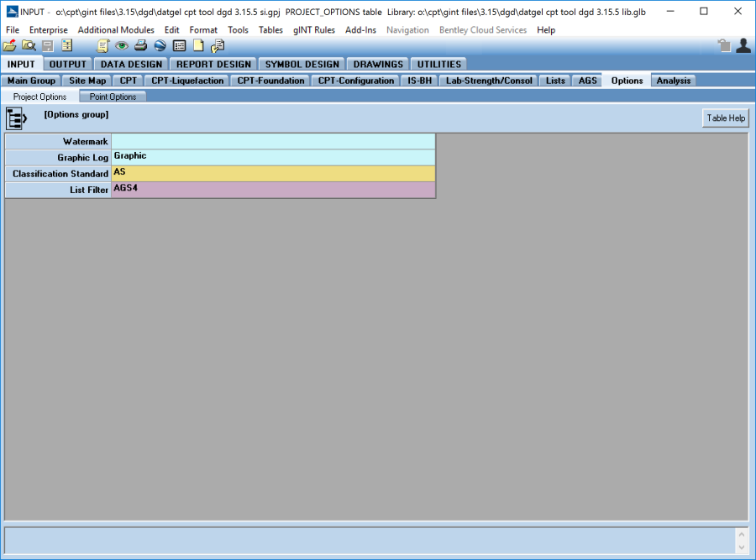Click the open project folder icon

pyautogui.click(x=9, y=46)
